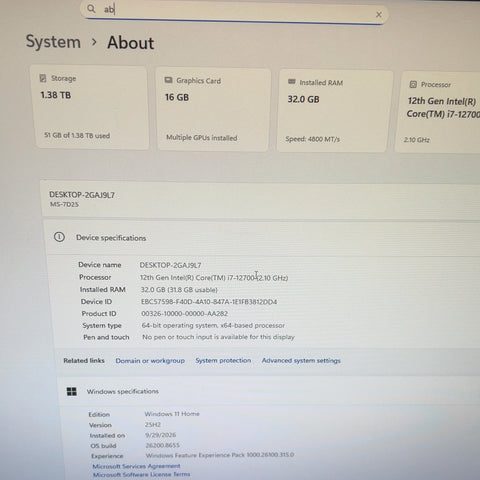Select the 51 GB of 1.38 TB used text
Screen dimensions: 480x480
coord(77,135)
